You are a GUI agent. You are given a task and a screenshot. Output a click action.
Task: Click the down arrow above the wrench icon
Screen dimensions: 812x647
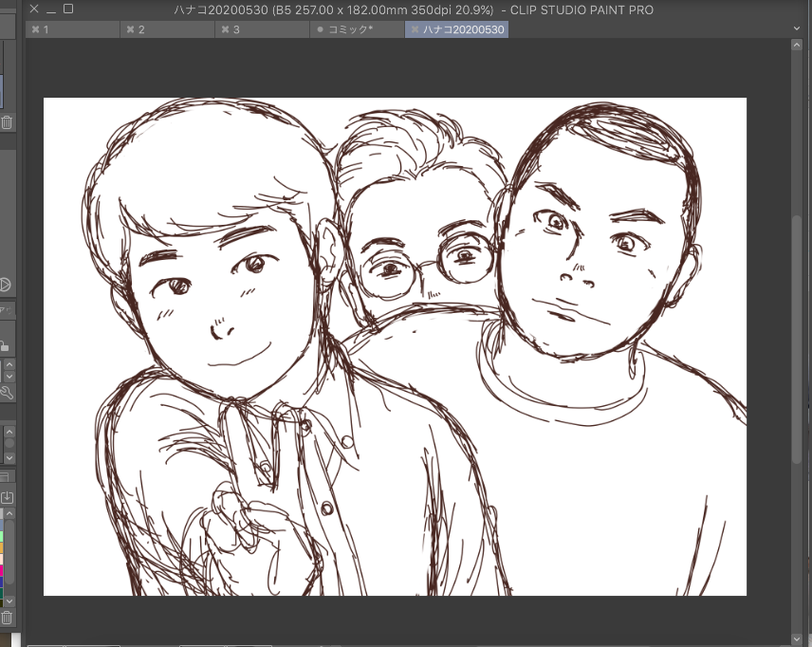[9, 376]
